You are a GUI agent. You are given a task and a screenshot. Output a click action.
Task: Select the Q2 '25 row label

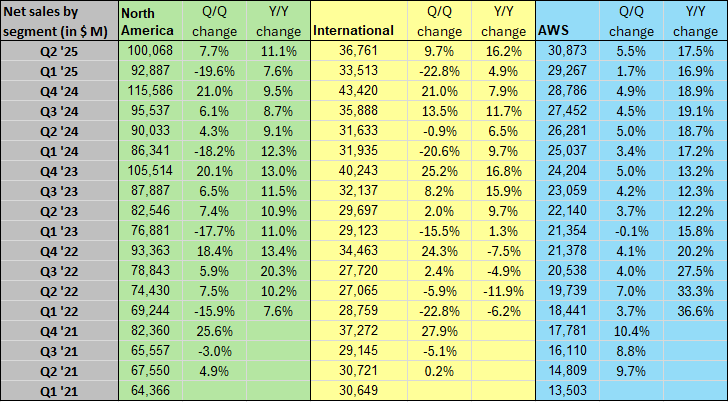click(x=92, y=49)
